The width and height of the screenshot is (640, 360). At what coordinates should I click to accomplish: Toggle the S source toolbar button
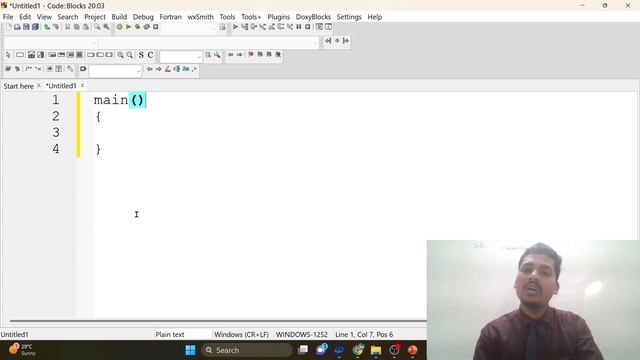pyautogui.click(x=141, y=55)
